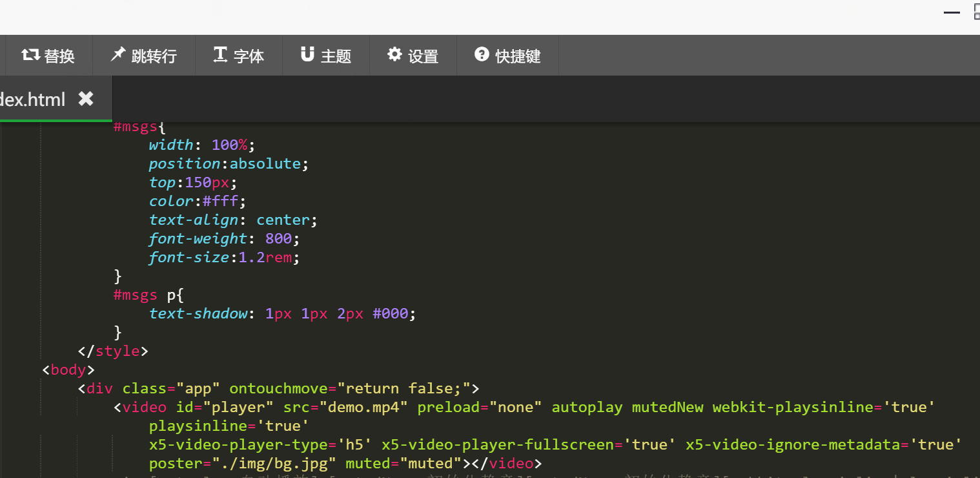
Task: Click the src="demo.mp4" attribute
Action: click(x=345, y=408)
